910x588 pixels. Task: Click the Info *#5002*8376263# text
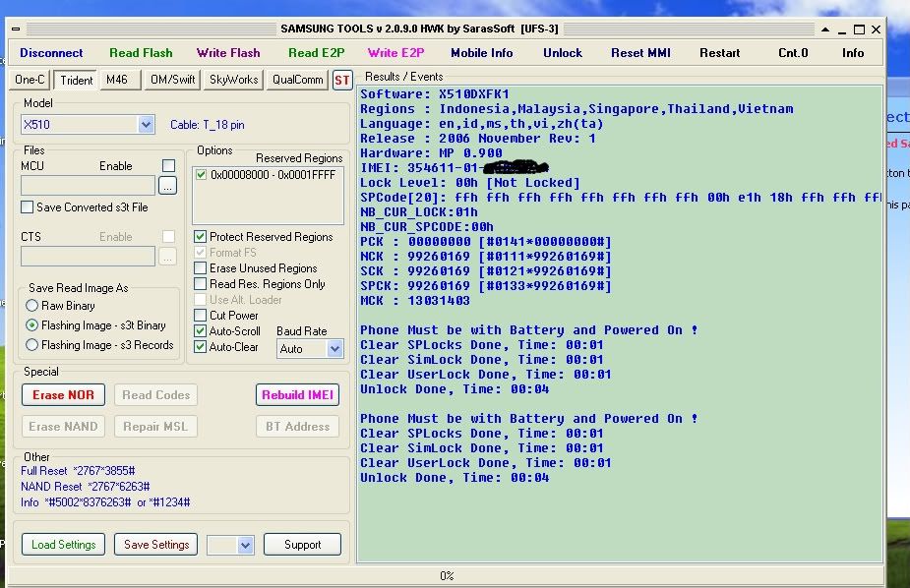pyautogui.click(x=105, y=501)
